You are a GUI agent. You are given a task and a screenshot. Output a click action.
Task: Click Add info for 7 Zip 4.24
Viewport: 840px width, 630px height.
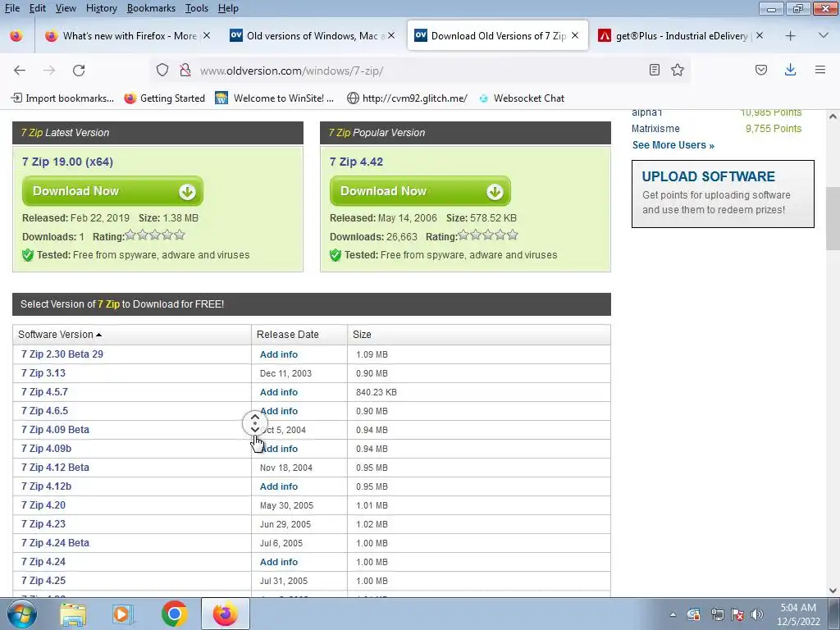(279, 562)
